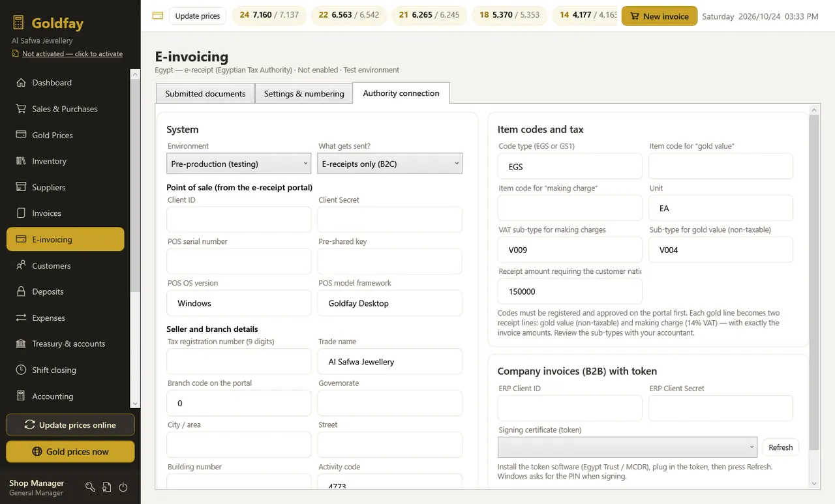Open Treasury & accounts coins icon
The height and width of the screenshot is (504, 835).
tap(20, 344)
